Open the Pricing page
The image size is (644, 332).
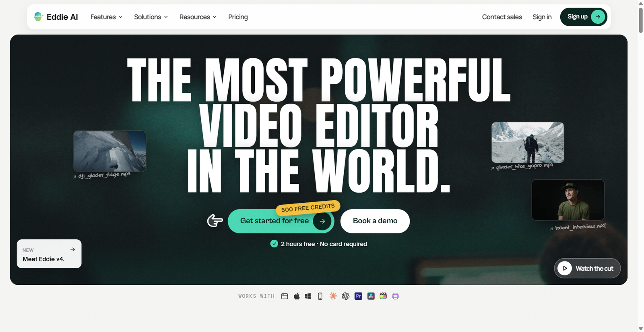point(238,17)
